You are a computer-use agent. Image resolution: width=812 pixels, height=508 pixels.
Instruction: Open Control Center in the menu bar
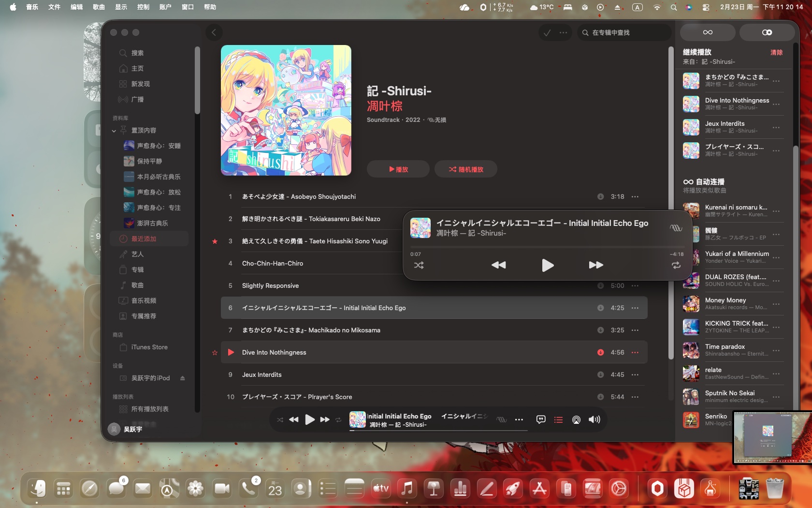click(706, 7)
